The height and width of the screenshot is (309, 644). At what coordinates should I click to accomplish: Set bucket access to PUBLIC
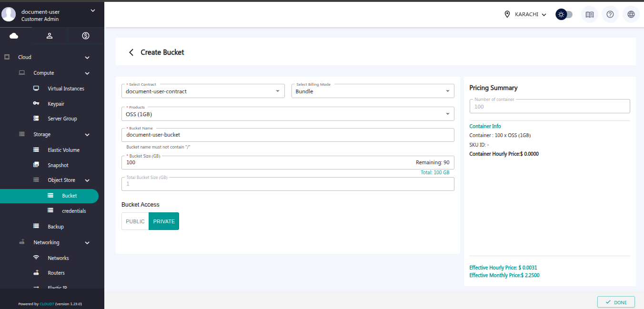point(135,221)
